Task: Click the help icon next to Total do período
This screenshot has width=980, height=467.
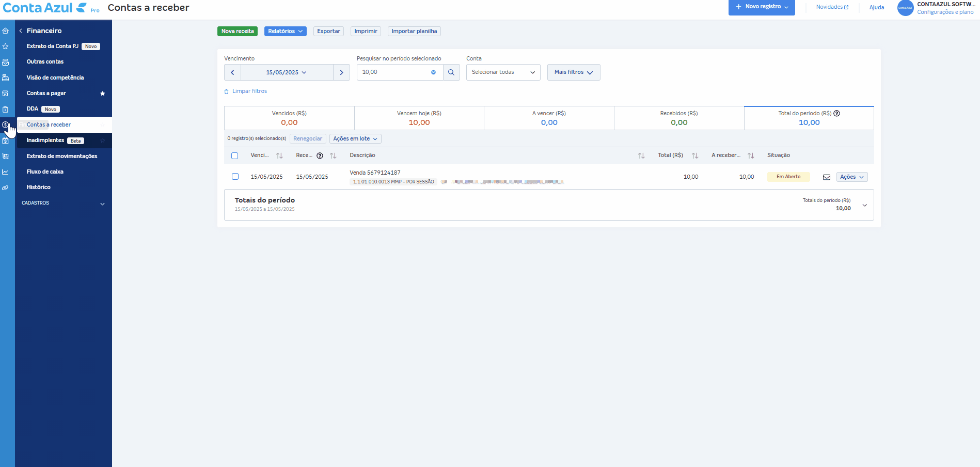Action: (x=837, y=113)
